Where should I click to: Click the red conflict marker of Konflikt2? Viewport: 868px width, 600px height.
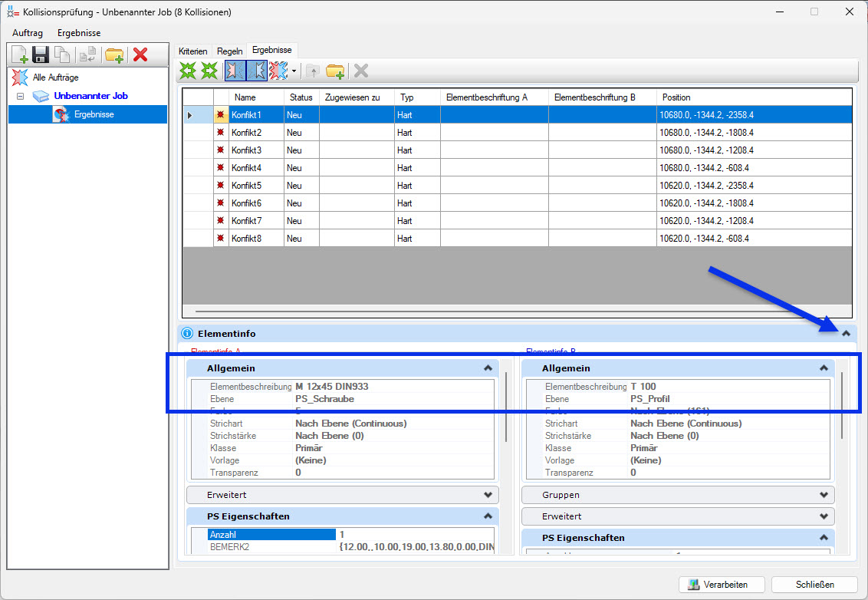221,133
